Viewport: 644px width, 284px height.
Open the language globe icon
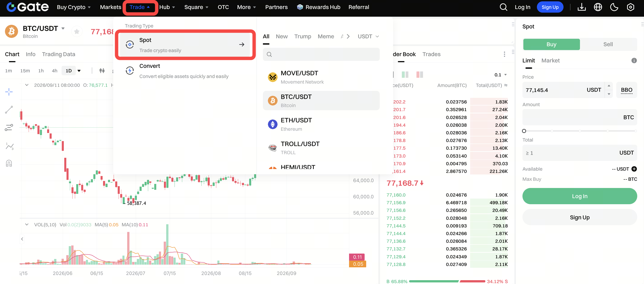pyautogui.click(x=598, y=7)
